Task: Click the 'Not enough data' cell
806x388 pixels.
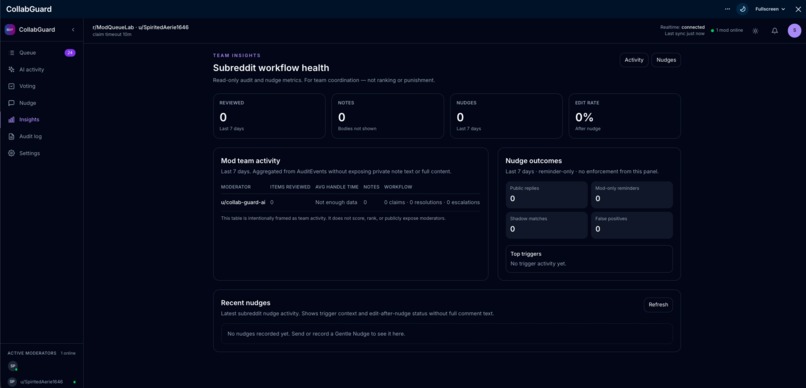Action: [336, 202]
